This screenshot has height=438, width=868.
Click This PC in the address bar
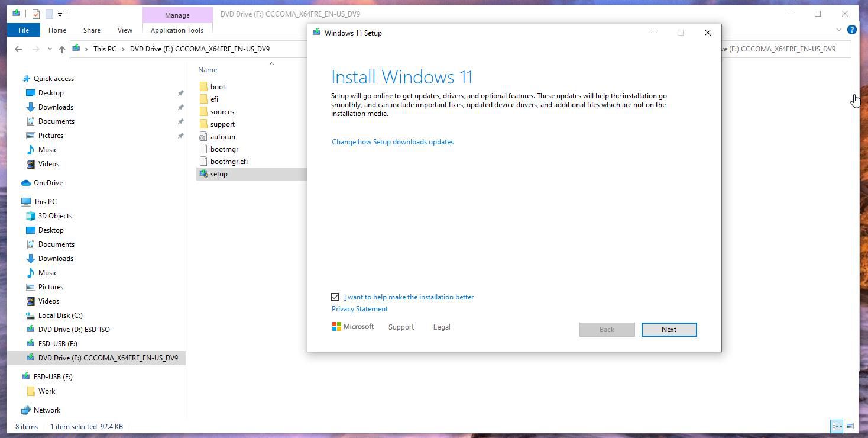pos(105,49)
